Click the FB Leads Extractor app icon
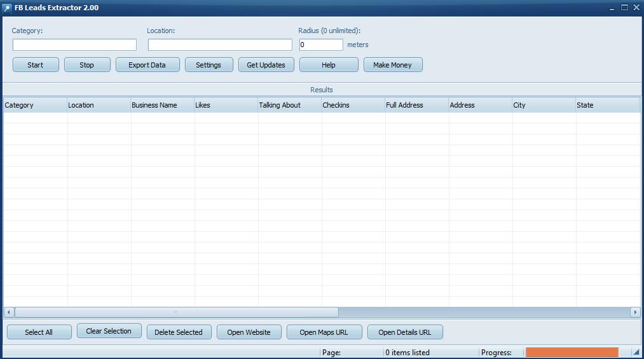644x359 pixels. click(x=7, y=8)
